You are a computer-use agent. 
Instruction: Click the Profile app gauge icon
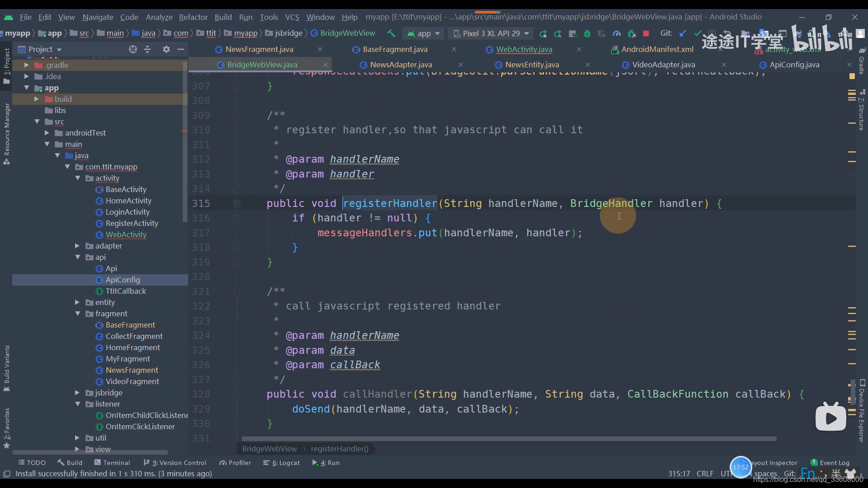617,33
